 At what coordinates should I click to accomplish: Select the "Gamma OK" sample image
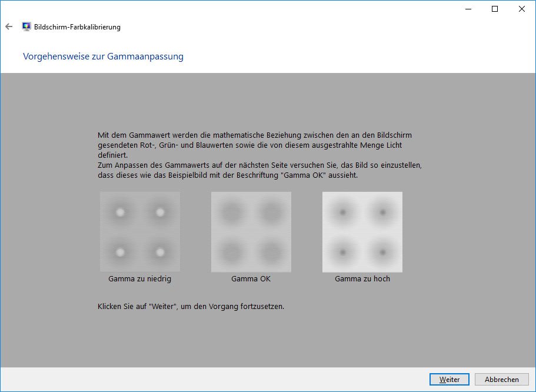(x=251, y=232)
